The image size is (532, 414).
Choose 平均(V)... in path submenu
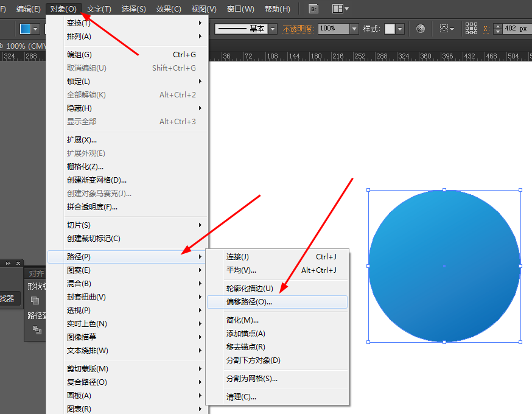click(x=277, y=270)
